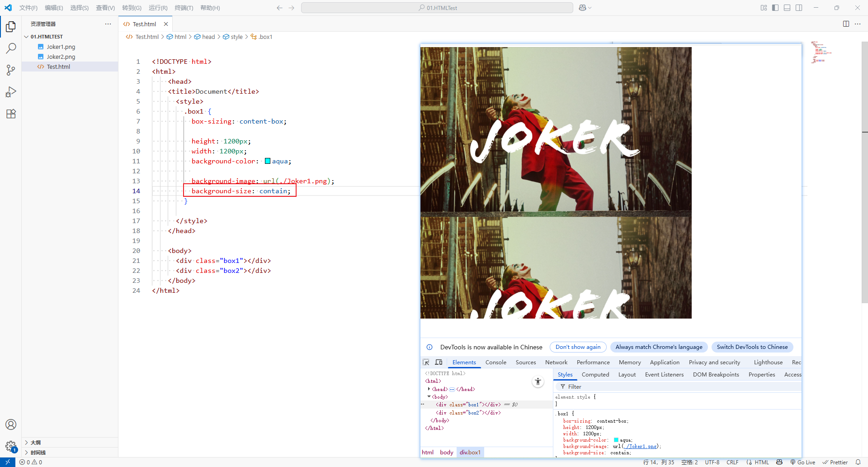
Task: Open editor more actions ellipsis
Action: [858, 24]
